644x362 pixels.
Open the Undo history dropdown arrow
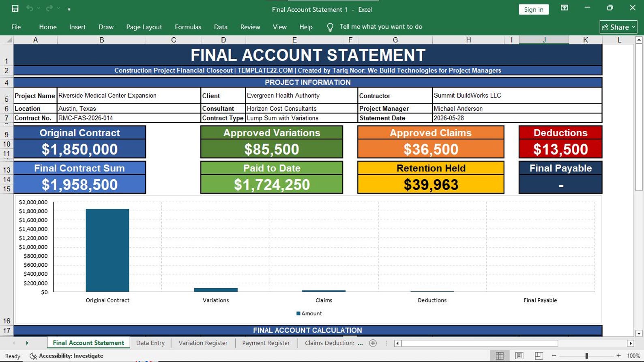click(39, 9)
